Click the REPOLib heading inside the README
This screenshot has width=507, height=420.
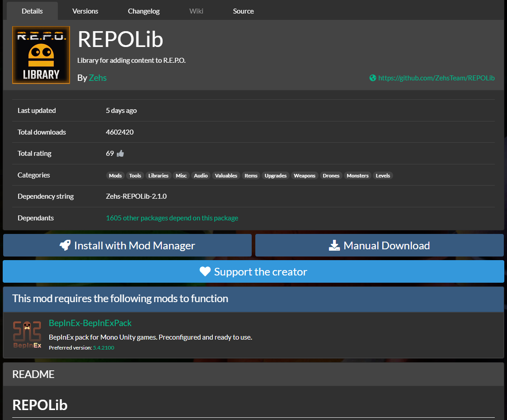40,405
